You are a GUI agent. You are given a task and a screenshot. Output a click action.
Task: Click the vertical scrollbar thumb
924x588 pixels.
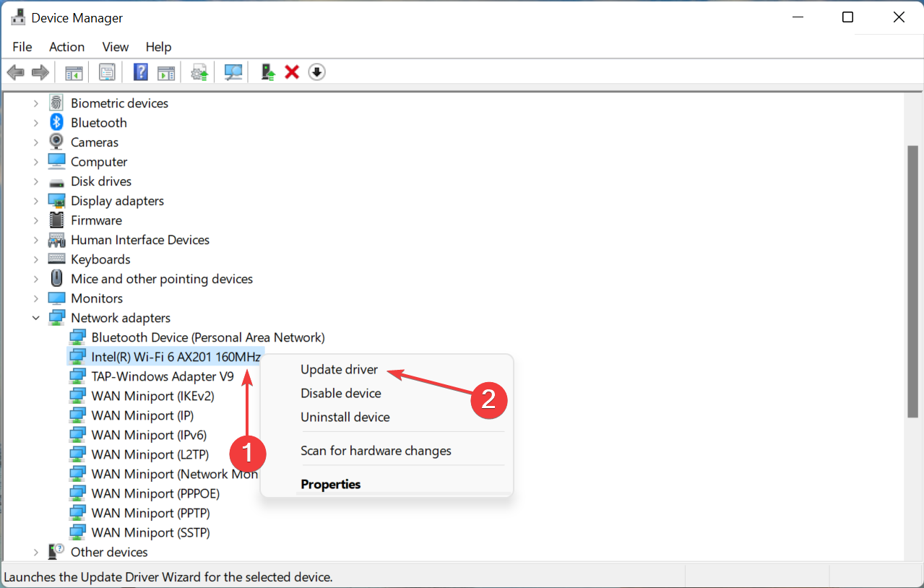point(912,281)
